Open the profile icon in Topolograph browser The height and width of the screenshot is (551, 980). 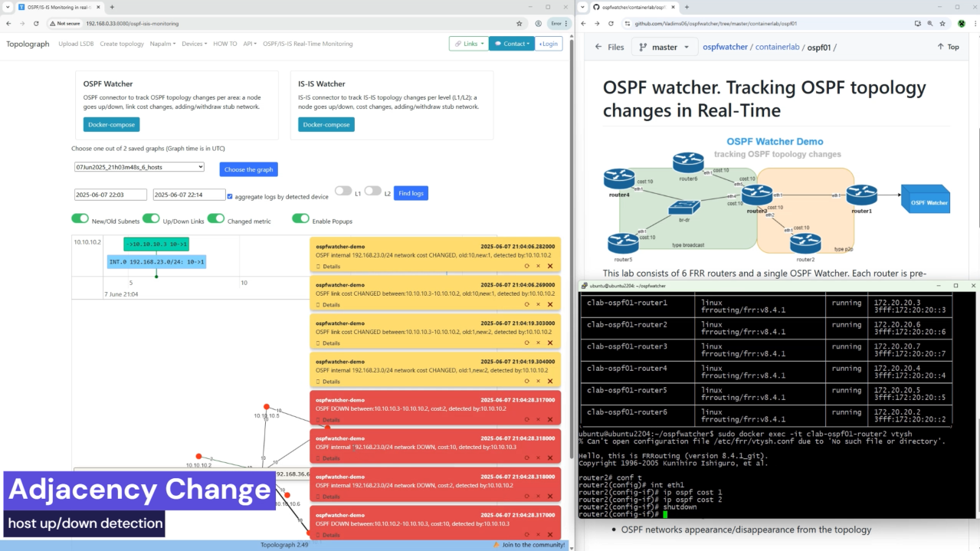click(x=538, y=24)
